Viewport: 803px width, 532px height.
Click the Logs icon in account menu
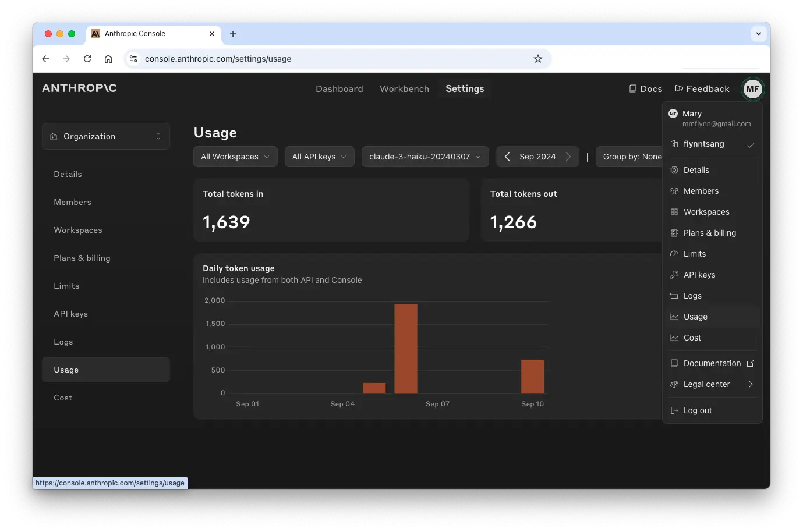pyautogui.click(x=674, y=296)
